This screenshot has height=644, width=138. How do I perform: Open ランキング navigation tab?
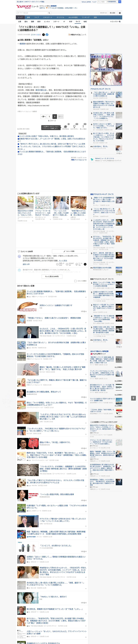point(86,17)
